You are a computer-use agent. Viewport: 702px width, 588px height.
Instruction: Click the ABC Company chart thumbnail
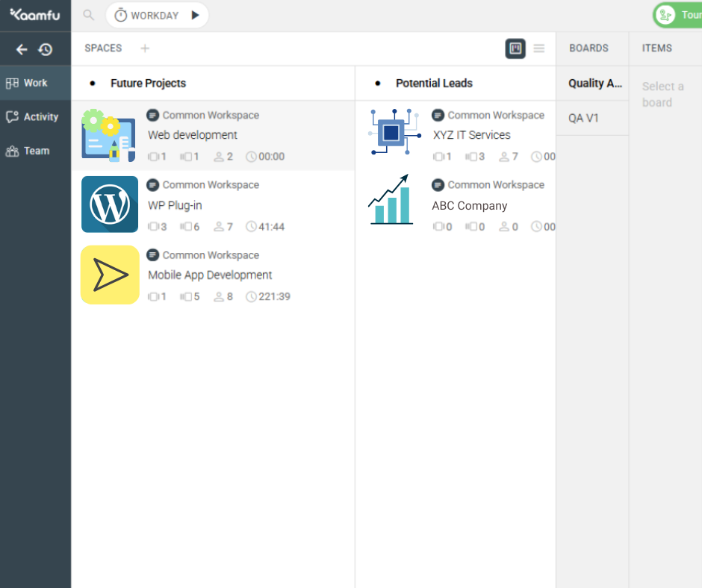390,200
